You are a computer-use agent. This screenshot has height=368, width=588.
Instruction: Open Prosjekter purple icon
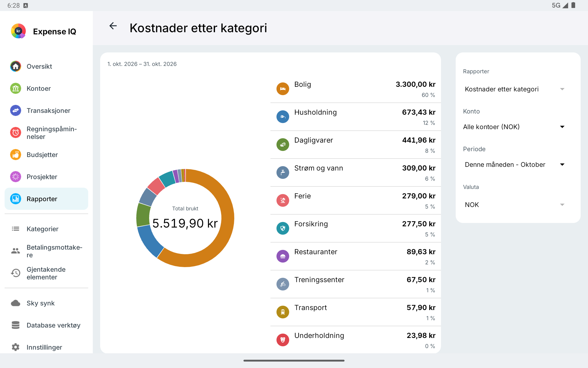click(x=16, y=177)
